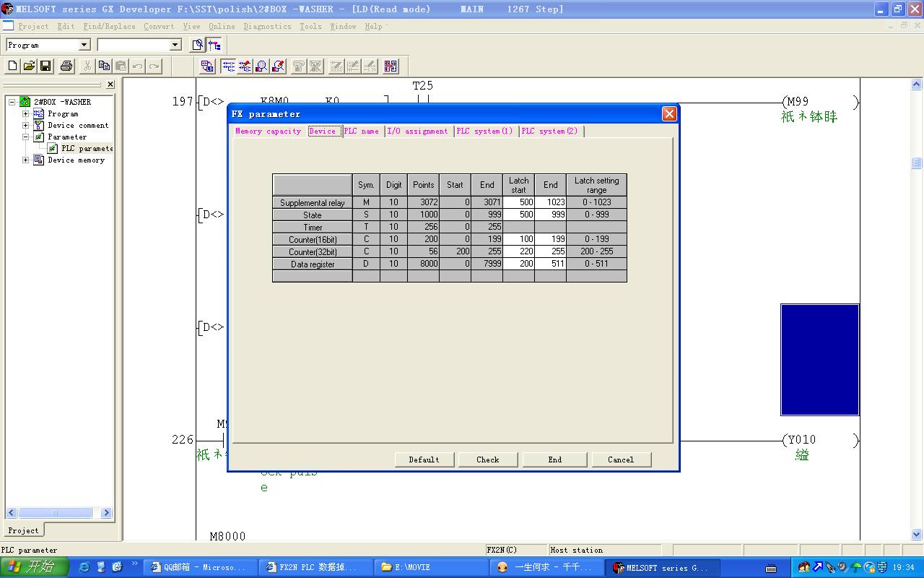924x578 pixels.
Task: Toggle the project data list panel icon
Action: pyautogui.click(x=214, y=45)
